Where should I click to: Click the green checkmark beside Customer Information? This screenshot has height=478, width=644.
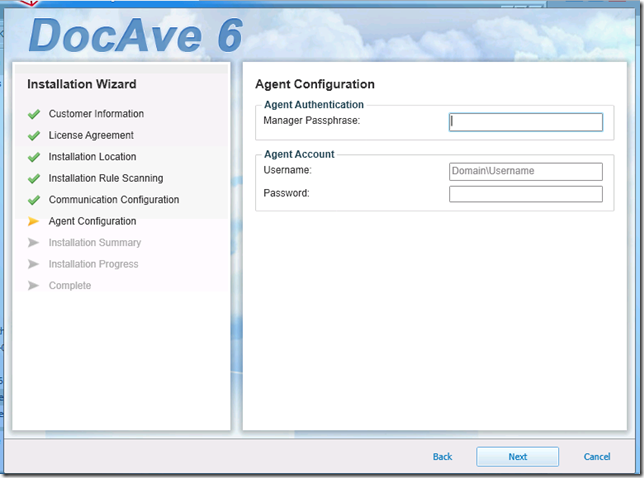tap(34, 114)
